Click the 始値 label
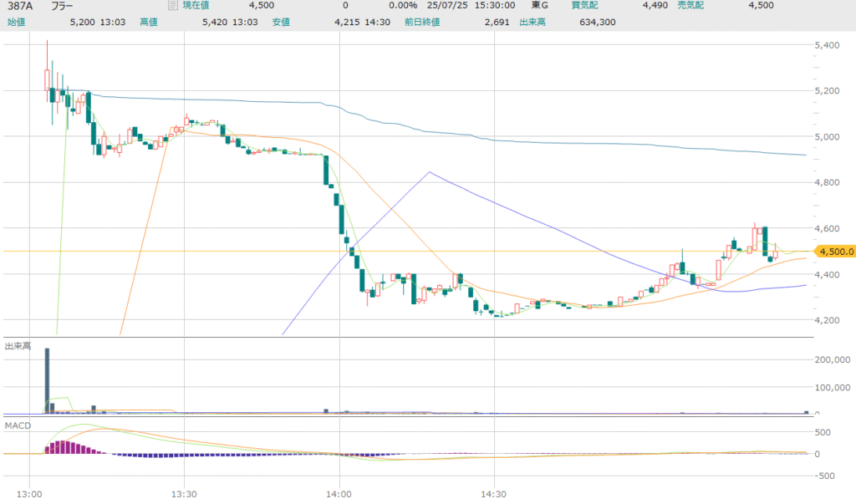Viewport: 856px width, 504px height. 17,23
